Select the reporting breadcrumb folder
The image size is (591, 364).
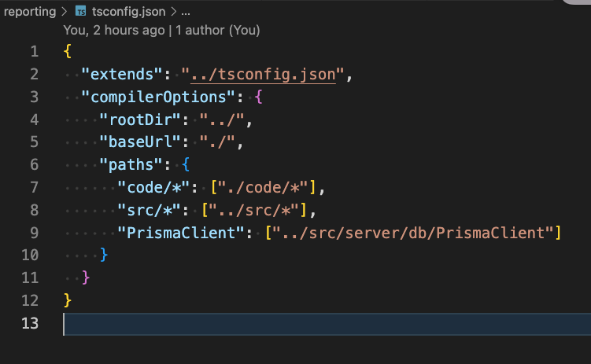(30, 12)
